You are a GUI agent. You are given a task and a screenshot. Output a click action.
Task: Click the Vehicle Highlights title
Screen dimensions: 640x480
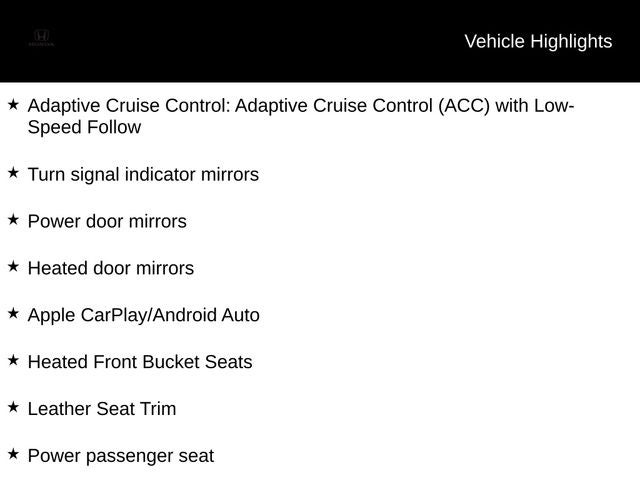[538, 42]
